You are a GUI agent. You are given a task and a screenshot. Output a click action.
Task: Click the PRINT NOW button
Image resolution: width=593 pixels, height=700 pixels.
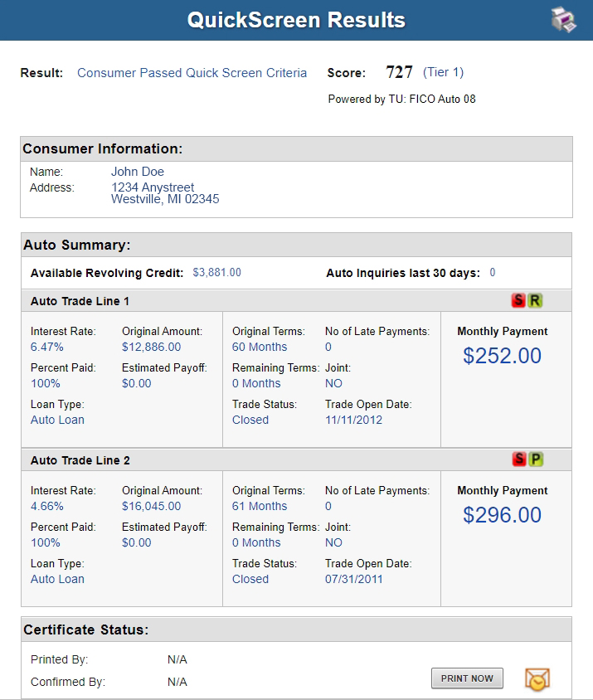point(467,678)
